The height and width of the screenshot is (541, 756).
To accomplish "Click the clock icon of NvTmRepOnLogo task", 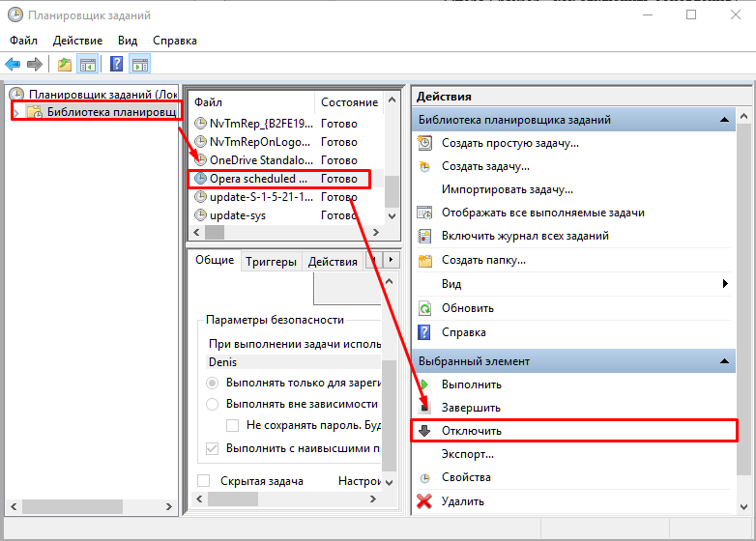I will (200, 142).
